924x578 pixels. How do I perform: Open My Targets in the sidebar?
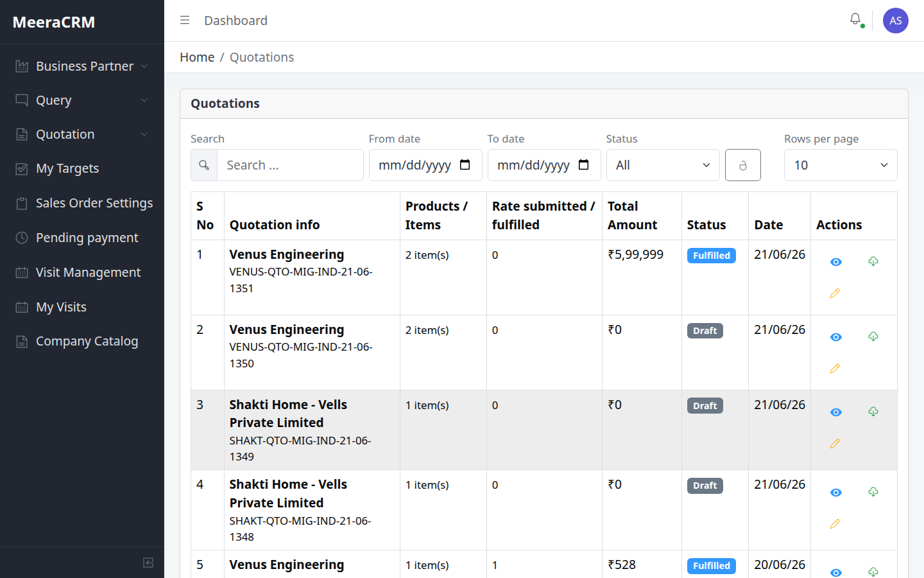[82, 168]
